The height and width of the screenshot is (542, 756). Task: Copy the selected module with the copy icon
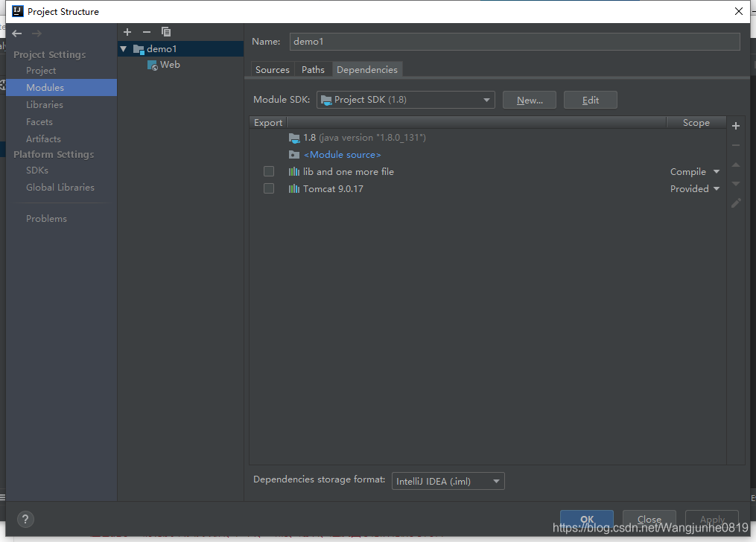click(x=166, y=32)
